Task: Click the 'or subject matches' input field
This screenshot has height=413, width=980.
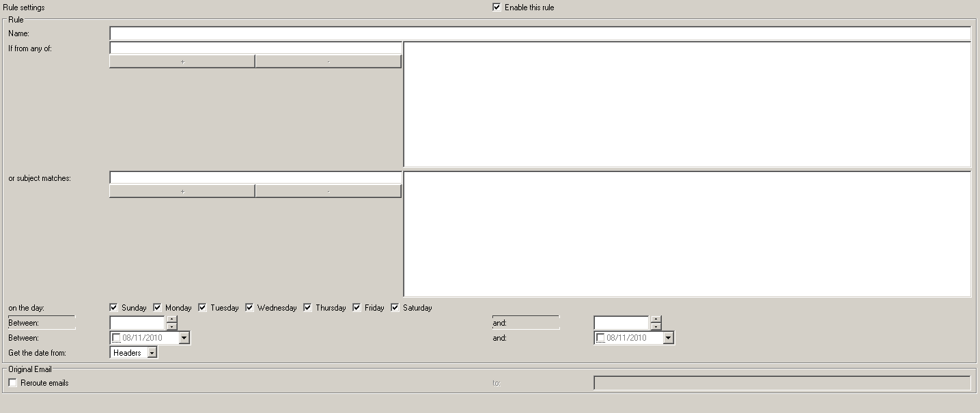Action: click(x=255, y=177)
